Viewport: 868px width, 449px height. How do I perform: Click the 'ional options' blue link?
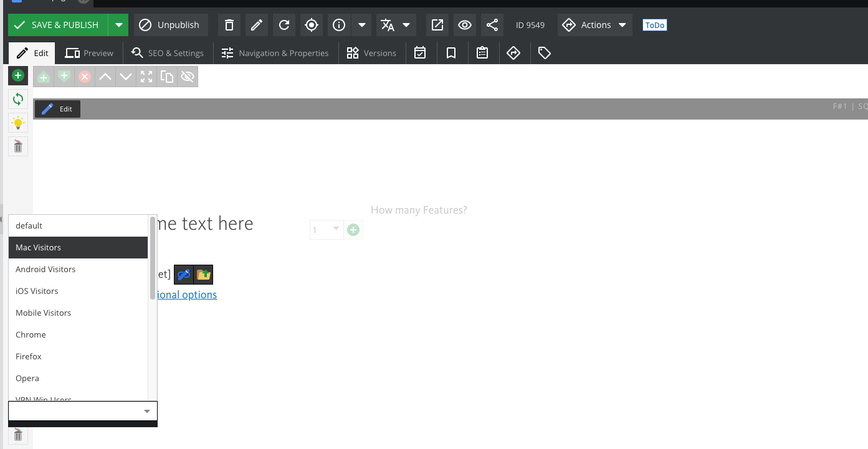coord(187,295)
